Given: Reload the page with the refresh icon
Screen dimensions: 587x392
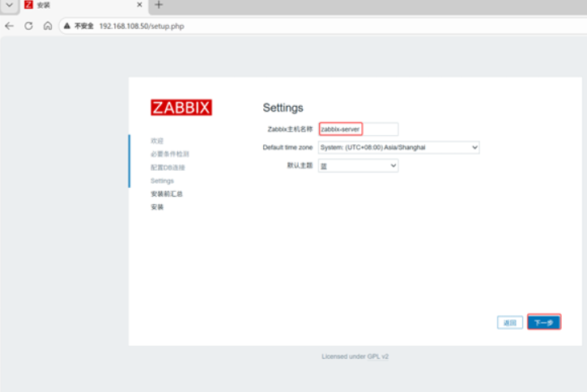Looking at the screenshot, I should [x=28, y=26].
